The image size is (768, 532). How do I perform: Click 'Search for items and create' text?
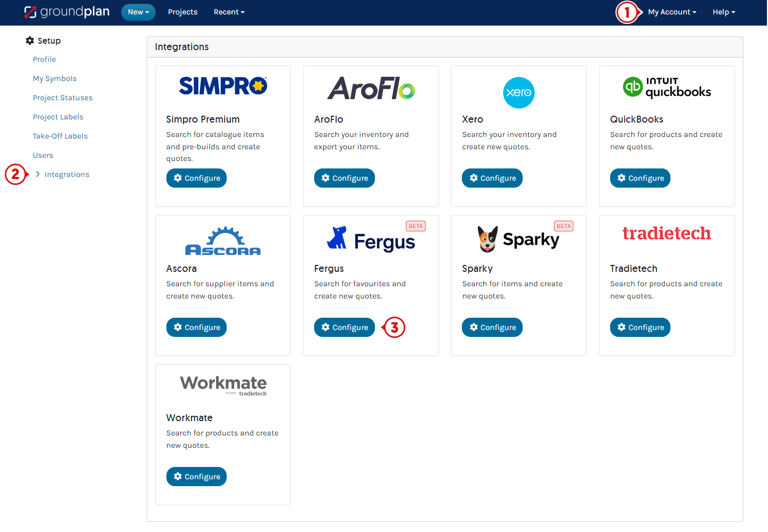(513, 284)
